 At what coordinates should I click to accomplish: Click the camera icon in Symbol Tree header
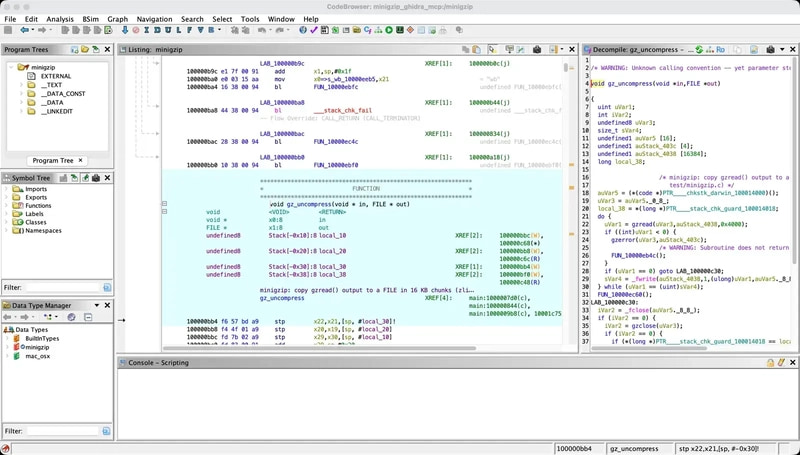(95, 178)
